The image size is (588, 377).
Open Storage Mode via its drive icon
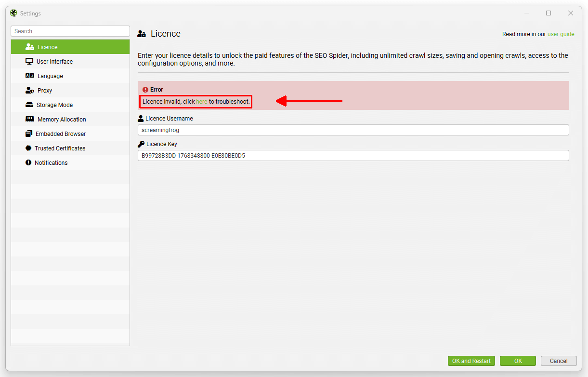pos(29,105)
